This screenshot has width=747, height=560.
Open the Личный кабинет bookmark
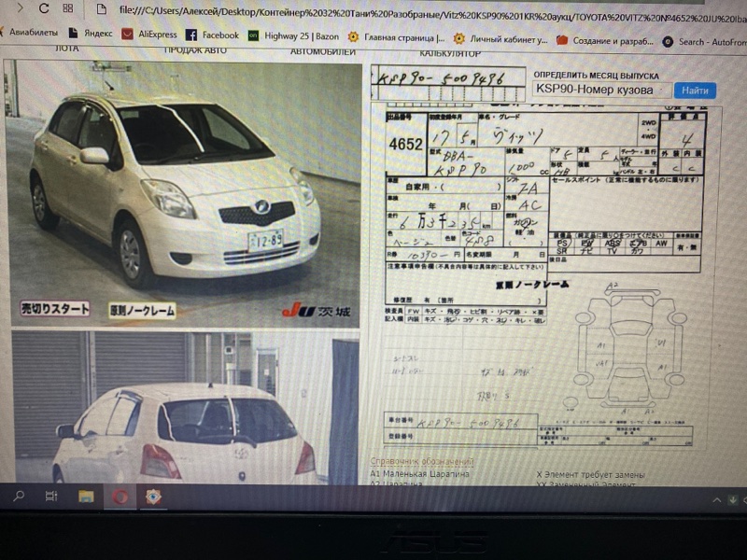pos(500,39)
